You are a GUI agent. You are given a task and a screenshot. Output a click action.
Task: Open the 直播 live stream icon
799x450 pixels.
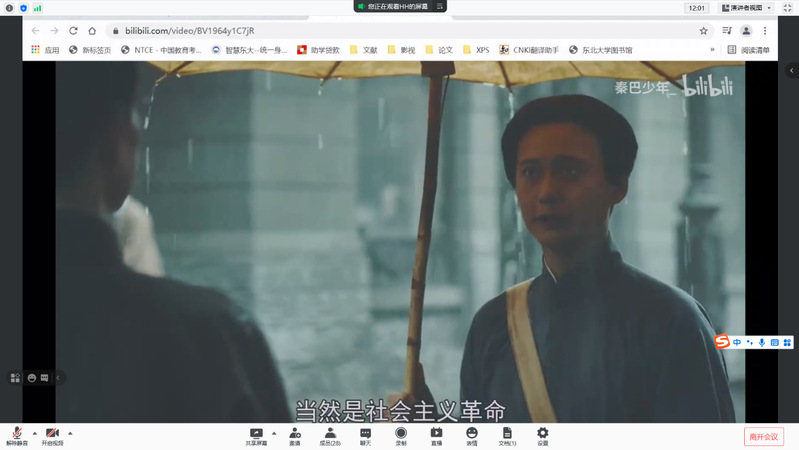pos(436,434)
